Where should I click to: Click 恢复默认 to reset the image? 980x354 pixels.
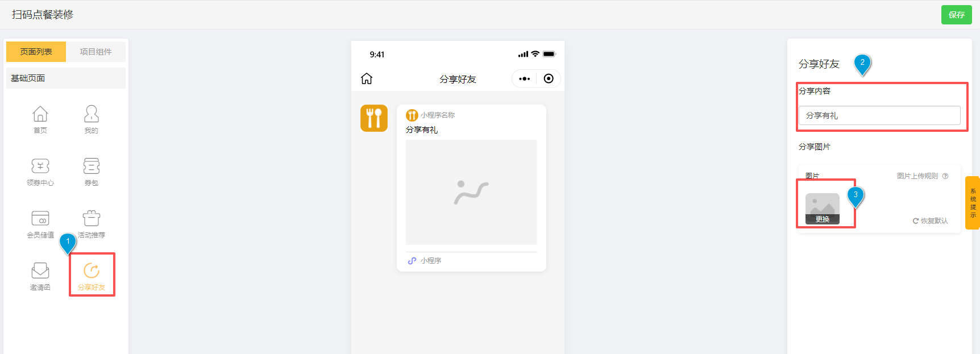931,221
